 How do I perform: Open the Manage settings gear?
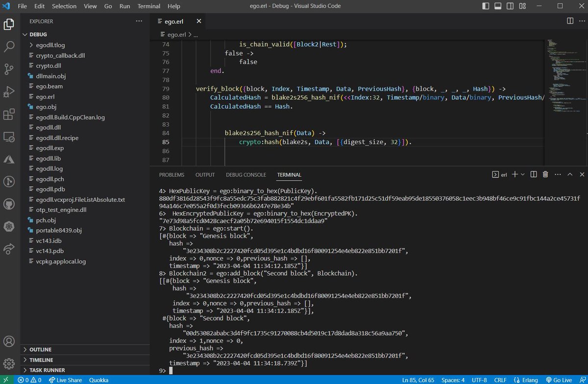coord(9,363)
